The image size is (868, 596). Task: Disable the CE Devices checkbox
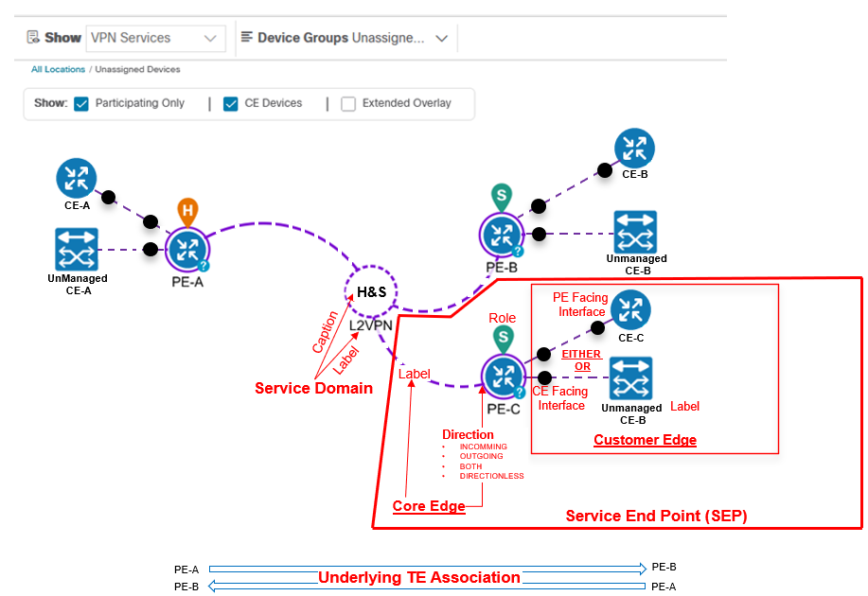(230, 103)
